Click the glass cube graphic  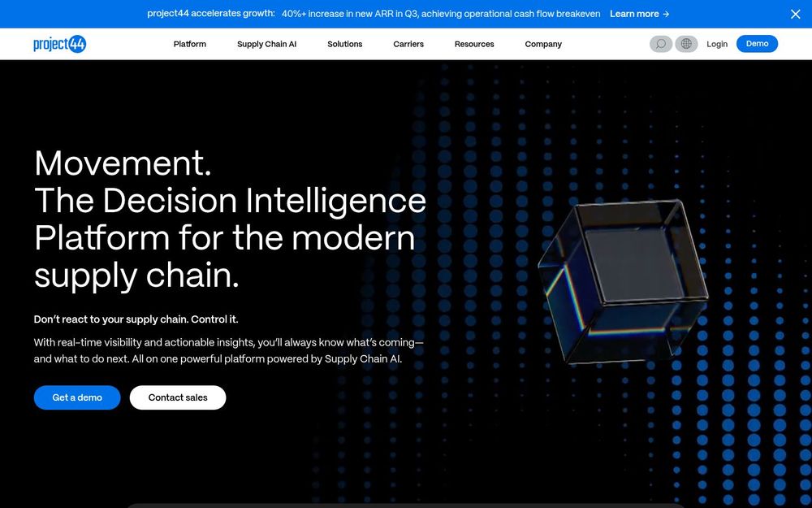[623, 281]
